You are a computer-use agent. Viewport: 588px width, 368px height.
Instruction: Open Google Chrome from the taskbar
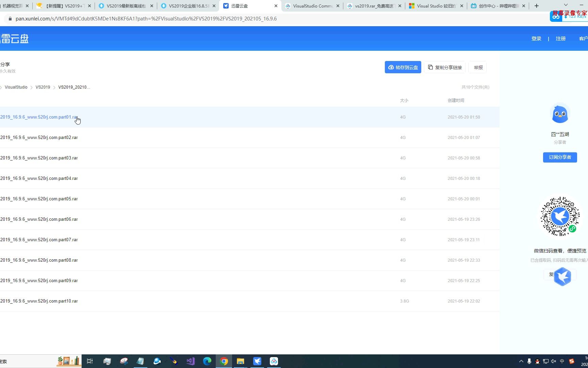[x=224, y=361]
